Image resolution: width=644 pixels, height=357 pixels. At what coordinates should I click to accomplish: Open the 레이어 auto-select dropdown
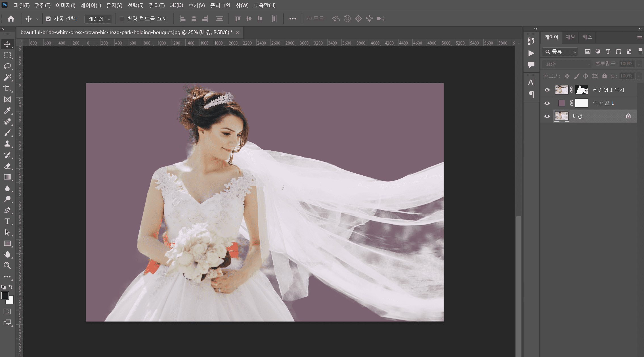[98, 19]
